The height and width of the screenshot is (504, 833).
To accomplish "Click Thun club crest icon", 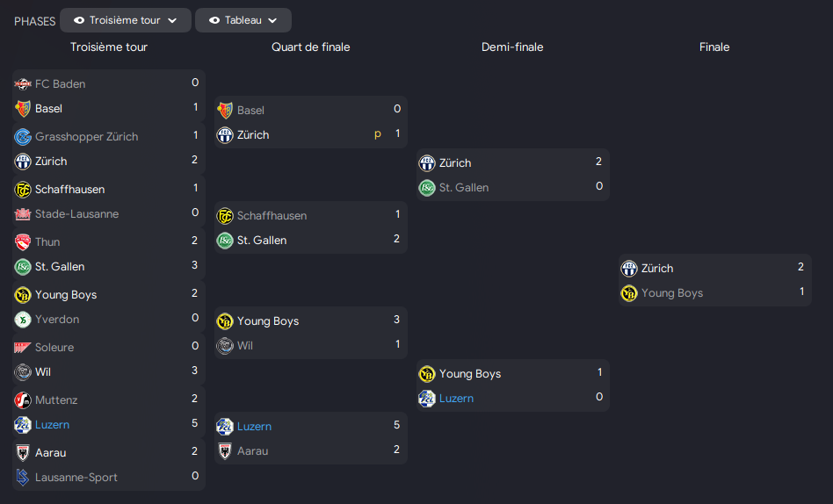I will point(23,242).
